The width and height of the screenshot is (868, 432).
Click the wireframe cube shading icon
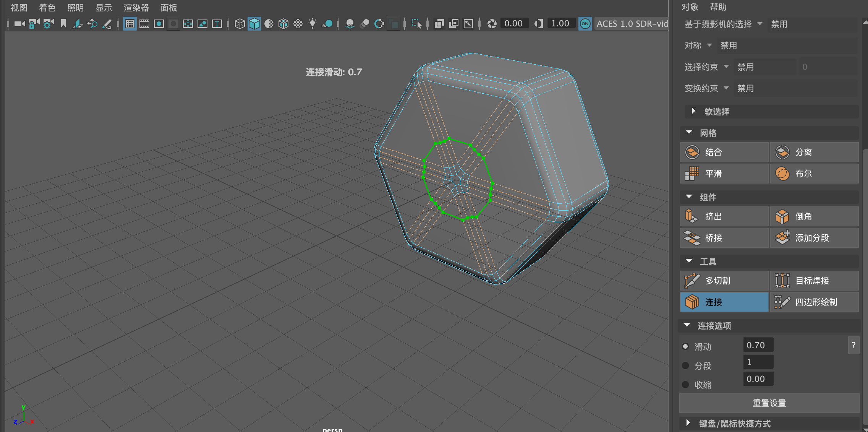(240, 24)
